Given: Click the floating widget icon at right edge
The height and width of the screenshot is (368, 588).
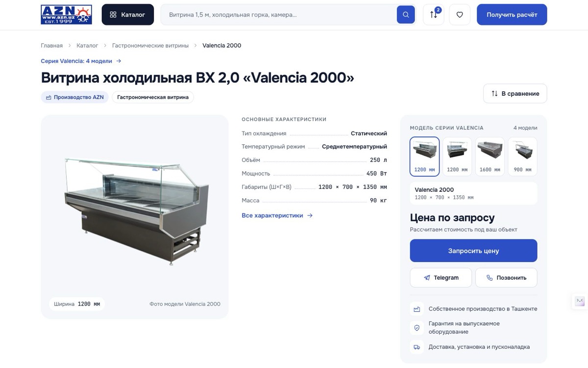Looking at the screenshot, I should (580, 301).
